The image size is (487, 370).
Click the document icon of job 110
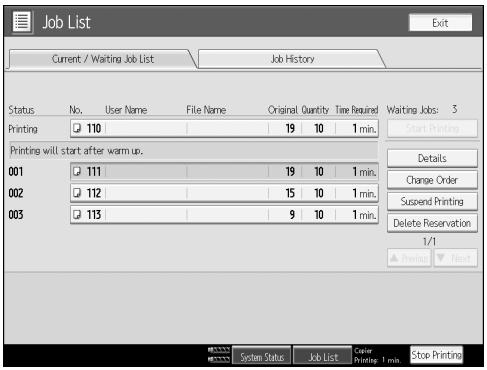(77, 128)
